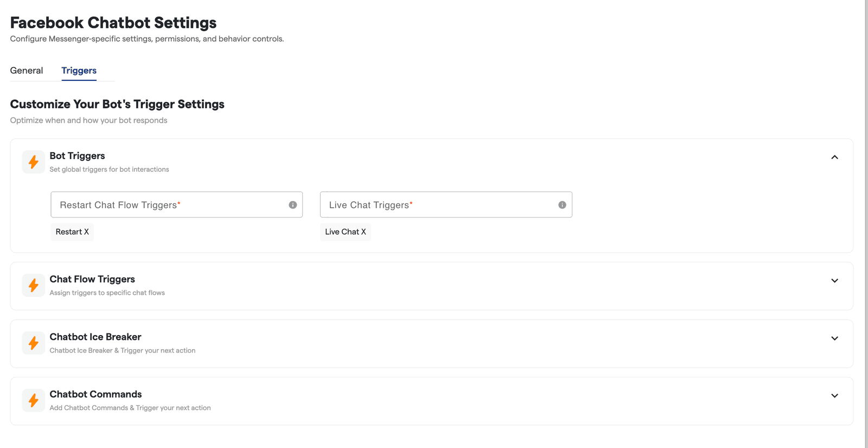Image resolution: width=868 pixels, height=448 pixels.
Task: Click the Chatbot Commands heading
Action: (95, 394)
